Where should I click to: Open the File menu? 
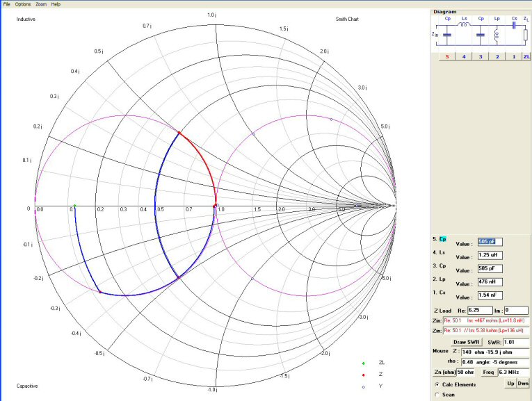click(x=8, y=4)
